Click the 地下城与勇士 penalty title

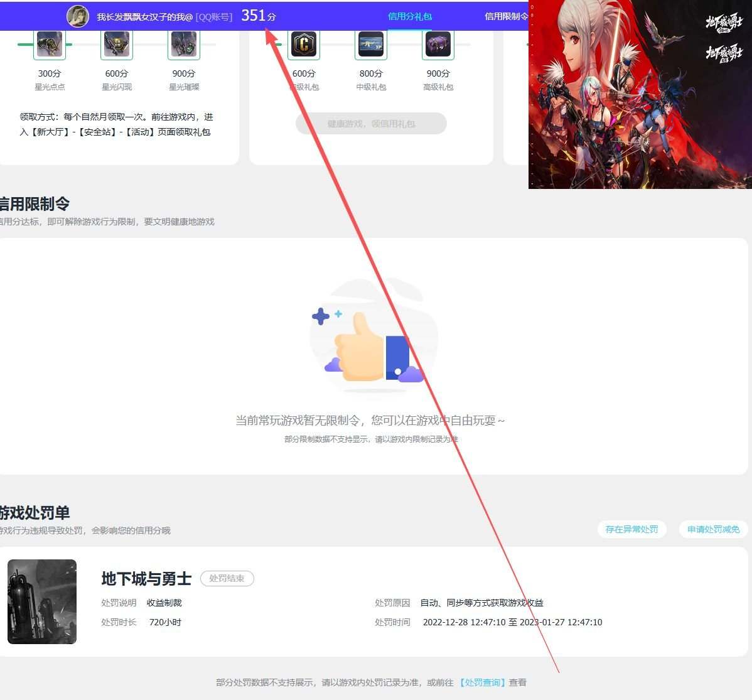point(146,579)
